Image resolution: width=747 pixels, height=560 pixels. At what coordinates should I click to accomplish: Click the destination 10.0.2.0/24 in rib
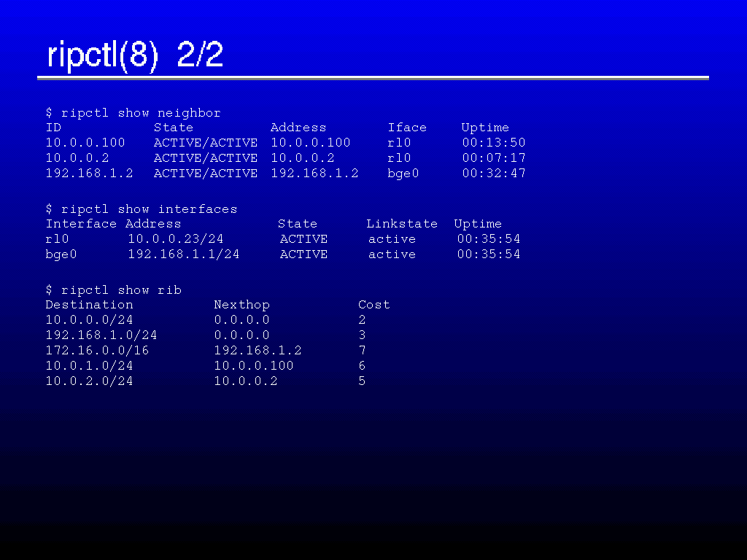(89, 381)
